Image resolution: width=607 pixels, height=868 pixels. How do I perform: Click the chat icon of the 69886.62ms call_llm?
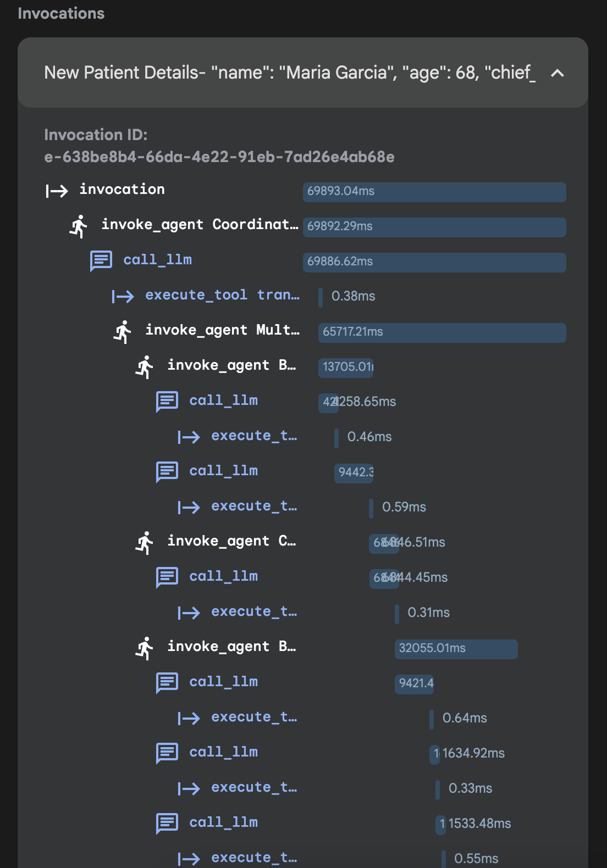click(x=101, y=261)
